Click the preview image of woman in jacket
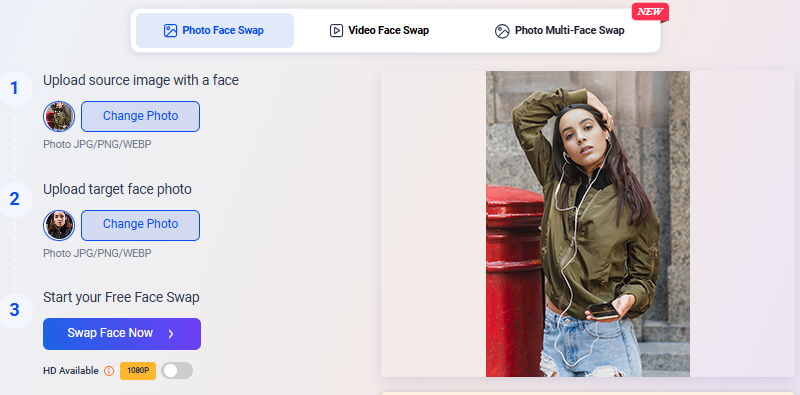 588,224
